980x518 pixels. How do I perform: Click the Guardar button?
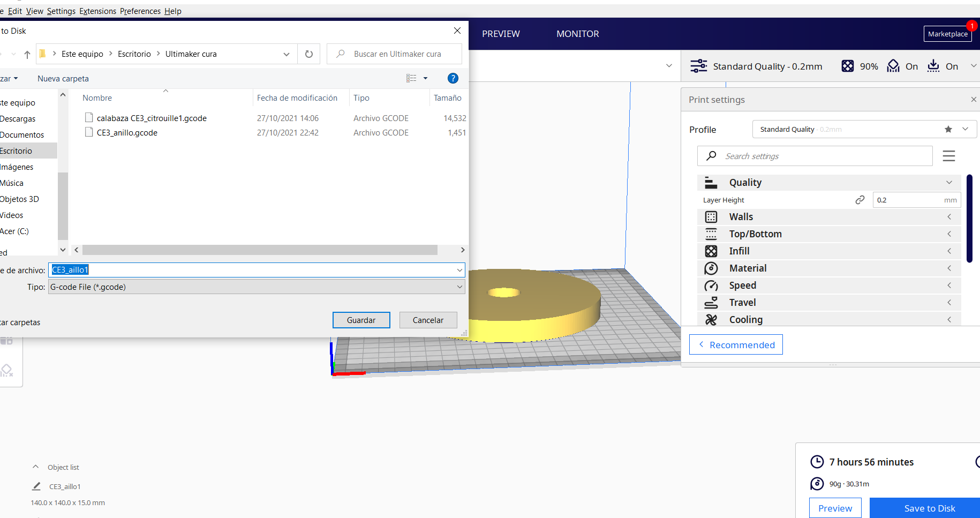click(361, 320)
